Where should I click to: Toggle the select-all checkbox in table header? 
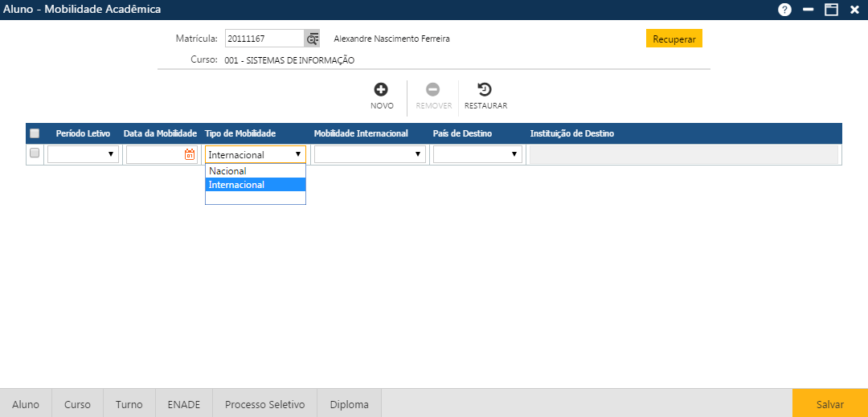tap(35, 133)
